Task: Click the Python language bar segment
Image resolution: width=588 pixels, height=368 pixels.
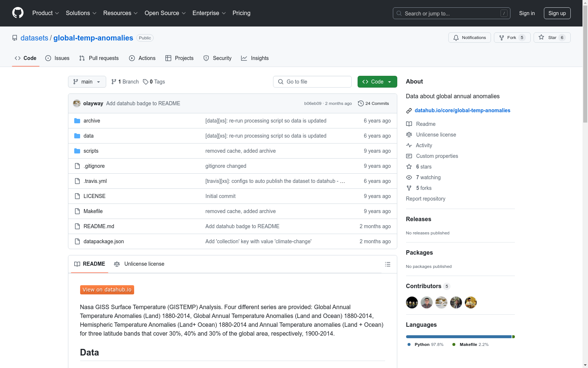Action: (x=459, y=337)
